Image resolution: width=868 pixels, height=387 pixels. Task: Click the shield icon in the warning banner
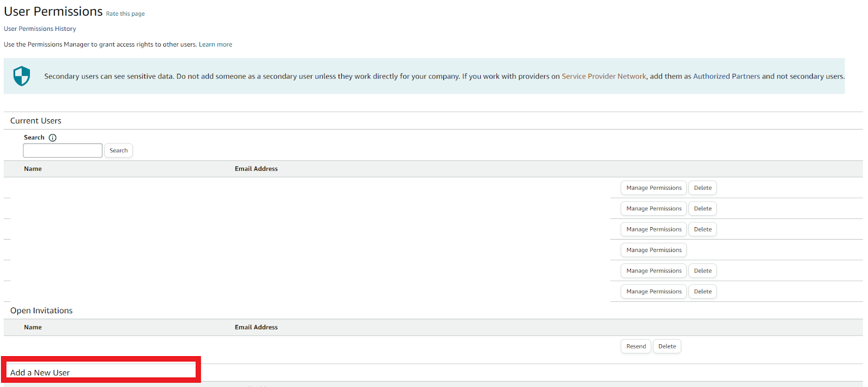click(22, 76)
